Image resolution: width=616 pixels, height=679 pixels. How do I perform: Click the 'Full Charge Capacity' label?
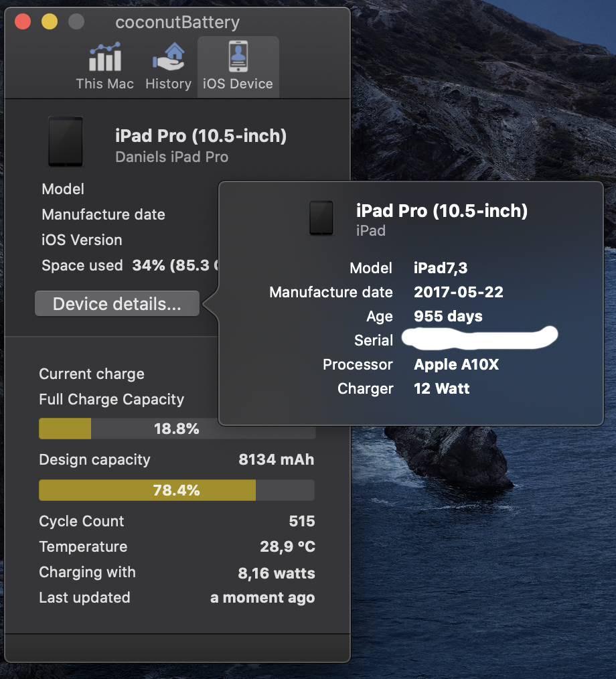112,399
